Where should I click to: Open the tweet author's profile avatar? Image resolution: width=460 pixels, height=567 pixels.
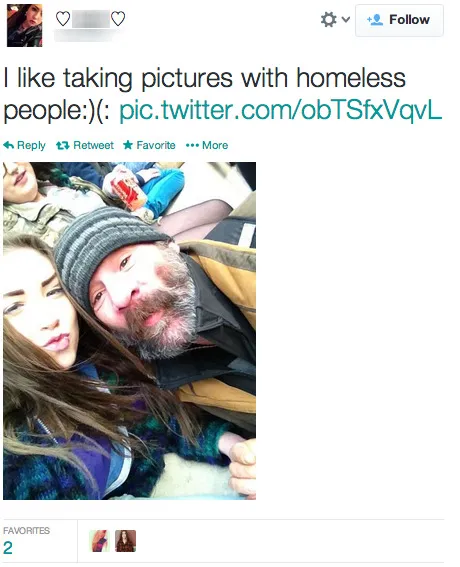pos(25,25)
